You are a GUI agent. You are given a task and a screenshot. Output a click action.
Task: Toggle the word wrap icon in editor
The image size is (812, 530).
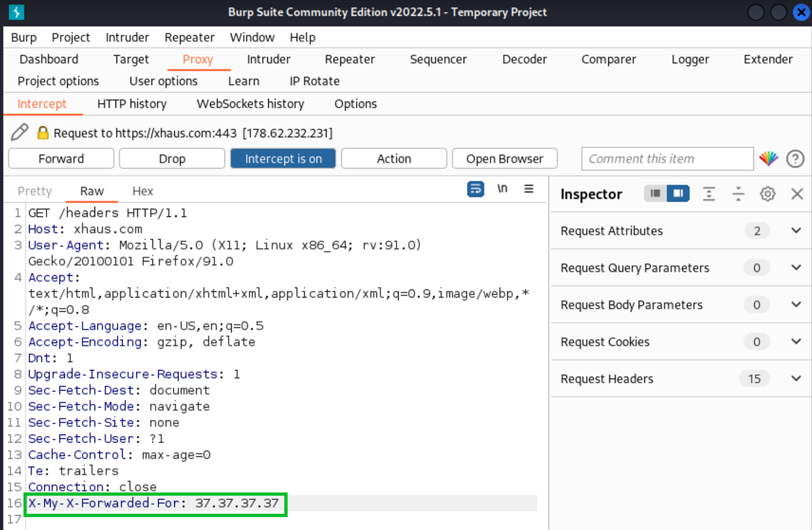click(x=476, y=189)
